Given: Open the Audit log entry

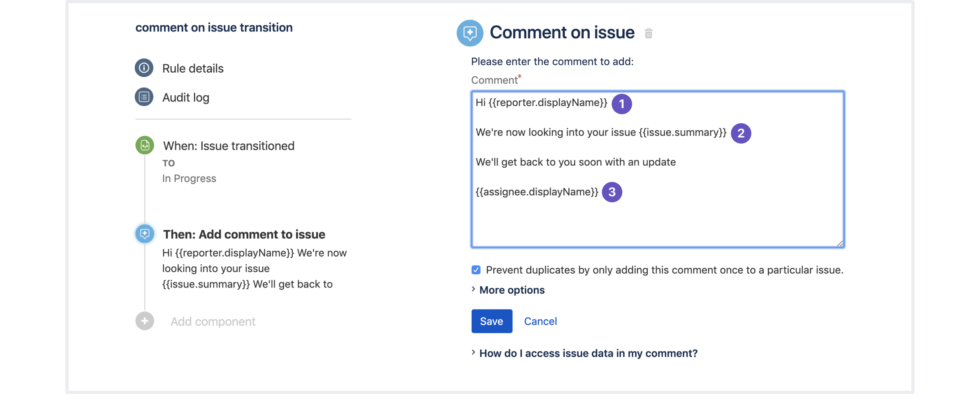Looking at the screenshot, I should point(186,97).
